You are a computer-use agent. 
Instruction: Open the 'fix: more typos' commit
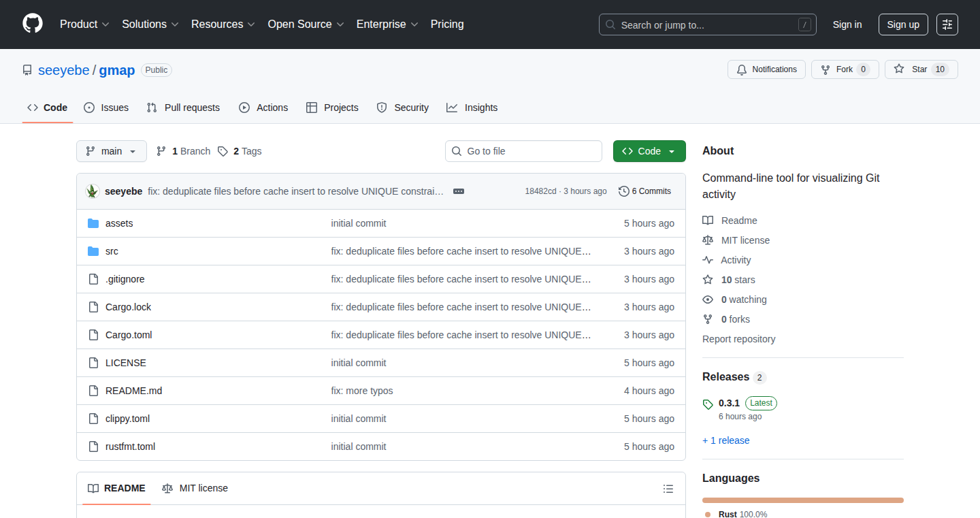click(x=362, y=391)
